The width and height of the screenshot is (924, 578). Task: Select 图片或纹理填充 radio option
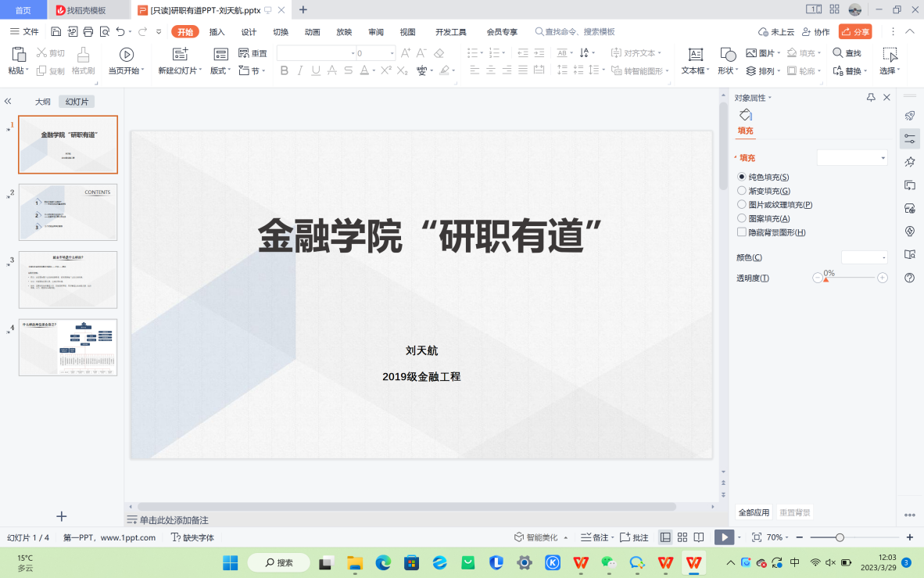(x=742, y=205)
